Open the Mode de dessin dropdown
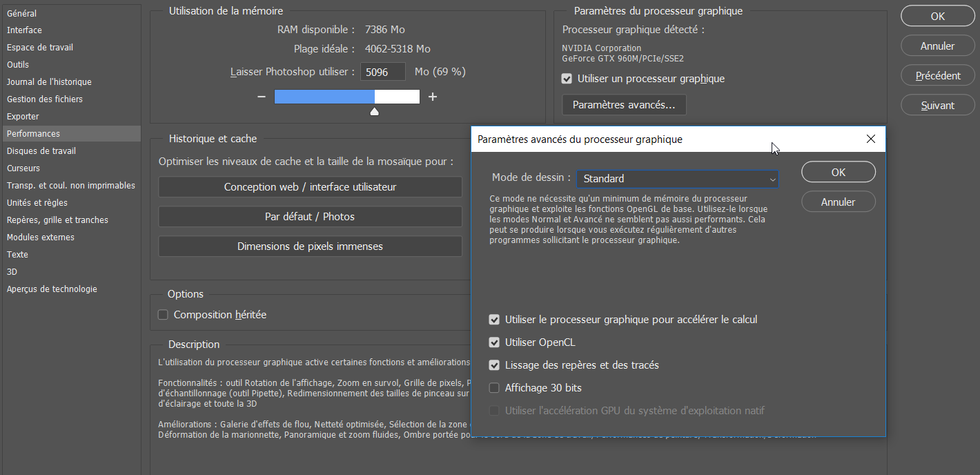 [x=678, y=178]
